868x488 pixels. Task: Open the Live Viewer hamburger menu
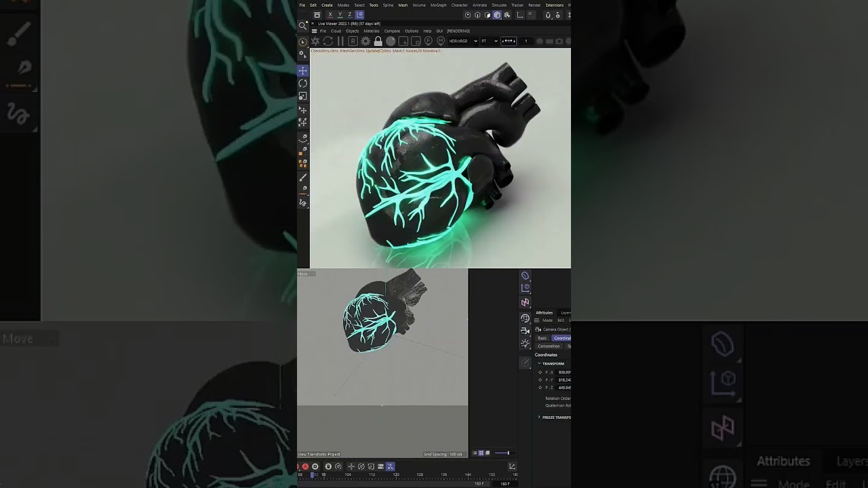point(314,31)
